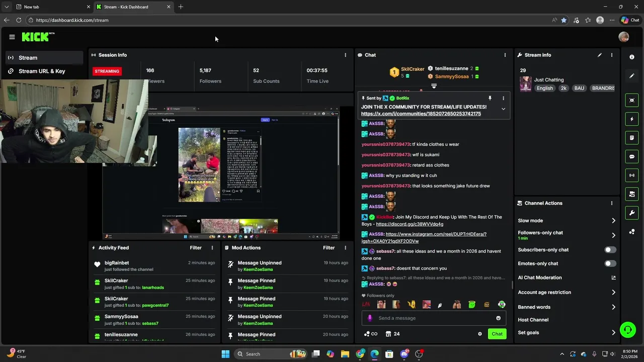Toggle Emotes-only chat switch
This screenshot has height=362, width=644.
610,263
